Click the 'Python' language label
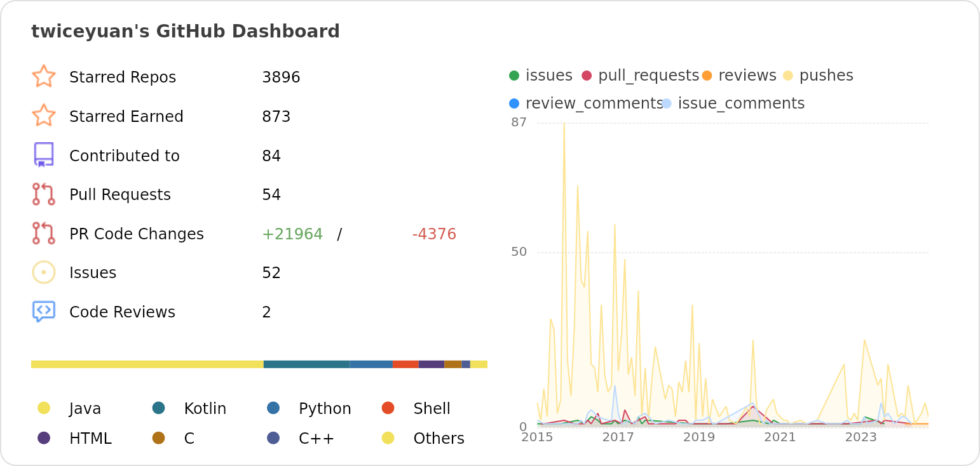This screenshot has height=466, width=980. pyautogui.click(x=325, y=409)
